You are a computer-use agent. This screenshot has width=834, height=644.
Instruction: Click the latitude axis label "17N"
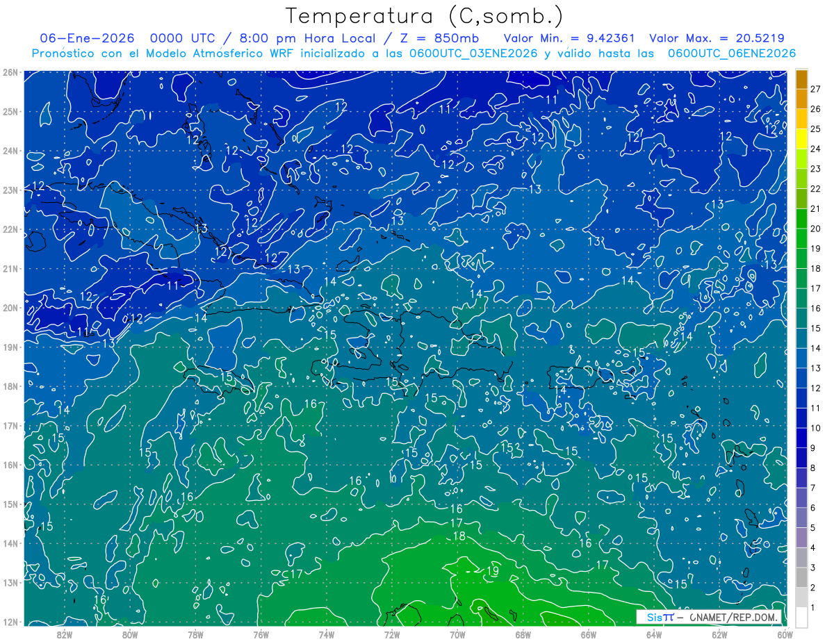point(10,426)
